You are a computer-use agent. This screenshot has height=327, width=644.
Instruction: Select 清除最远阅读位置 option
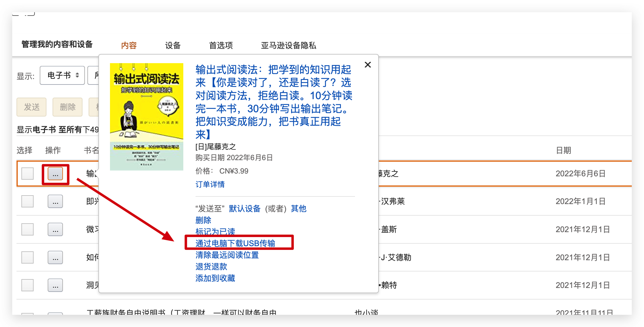click(x=227, y=255)
